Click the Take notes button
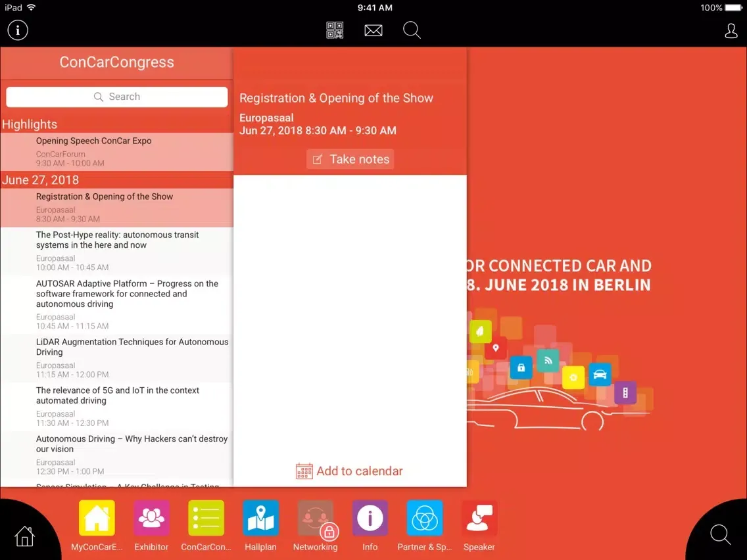747x560 pixels. [350, 159]
